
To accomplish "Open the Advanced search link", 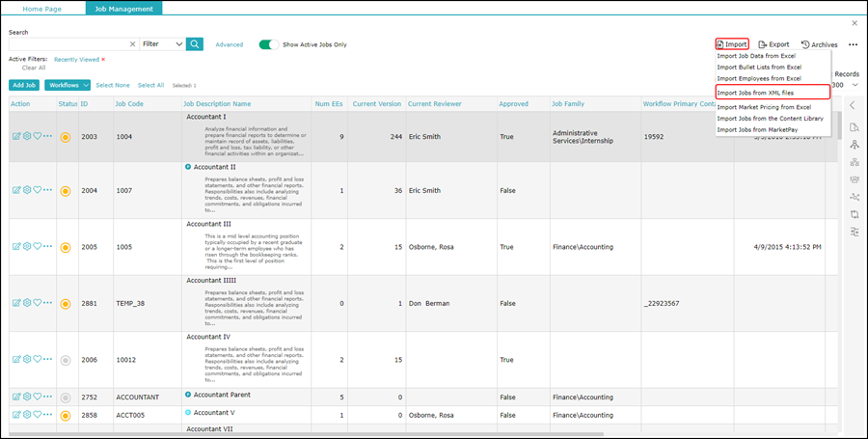I will click(229, 44).
